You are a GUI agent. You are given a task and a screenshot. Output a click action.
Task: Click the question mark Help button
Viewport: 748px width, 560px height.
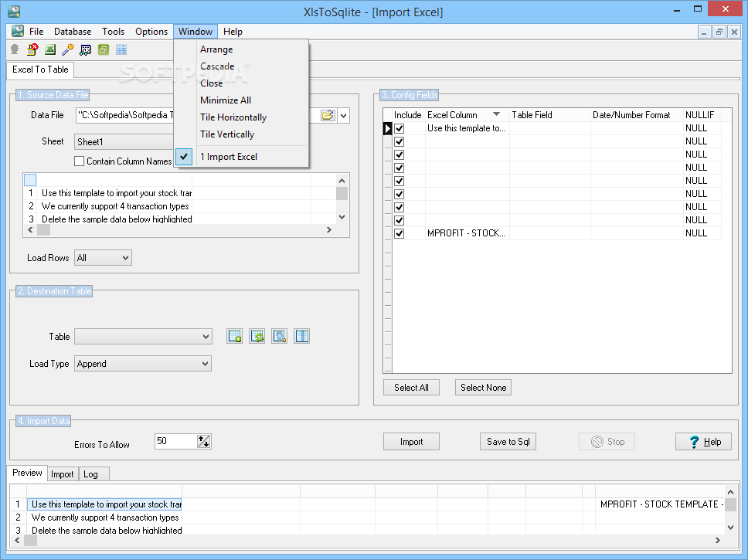click(x=703, y=442)
